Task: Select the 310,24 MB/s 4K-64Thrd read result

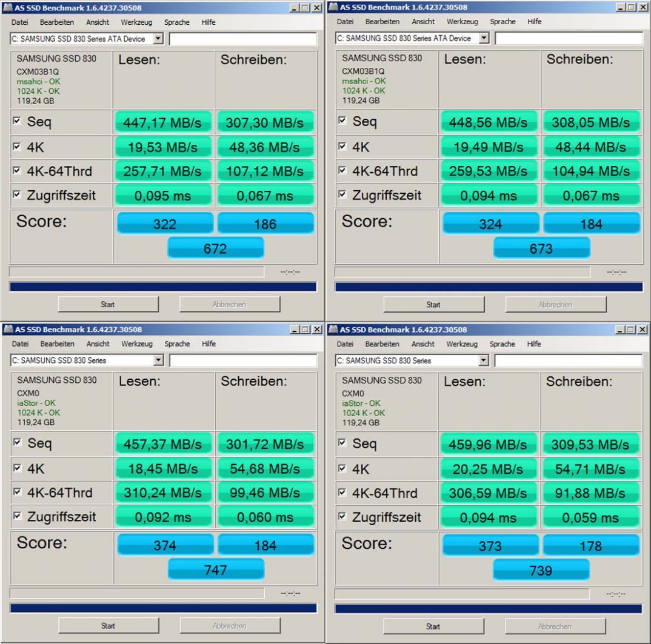Action: 163,493
